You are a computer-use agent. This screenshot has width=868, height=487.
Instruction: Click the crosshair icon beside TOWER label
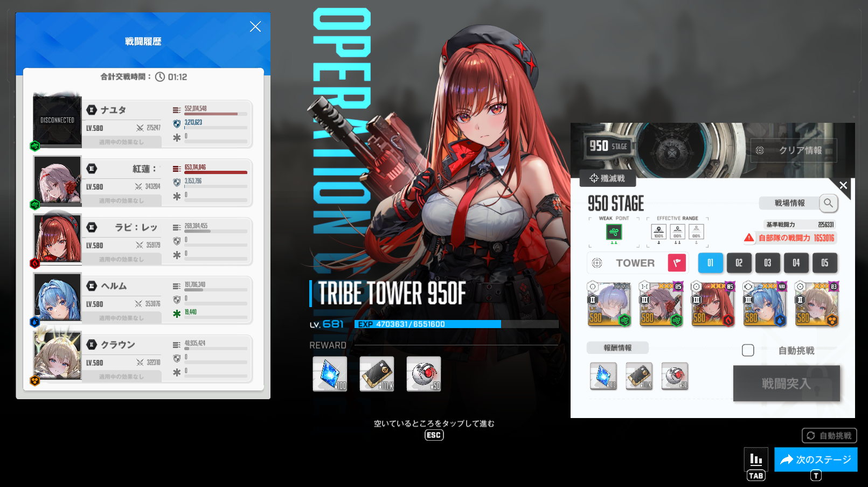[x=597, y=263]
